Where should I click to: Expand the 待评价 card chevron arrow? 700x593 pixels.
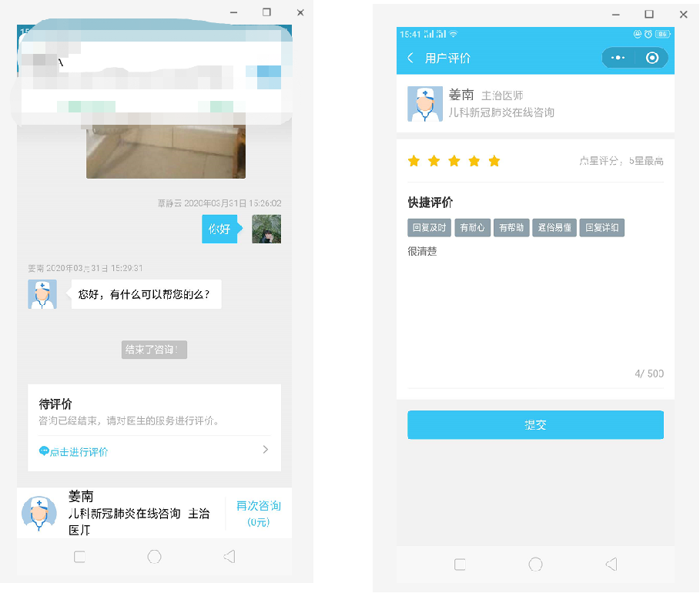pos(266,450)
